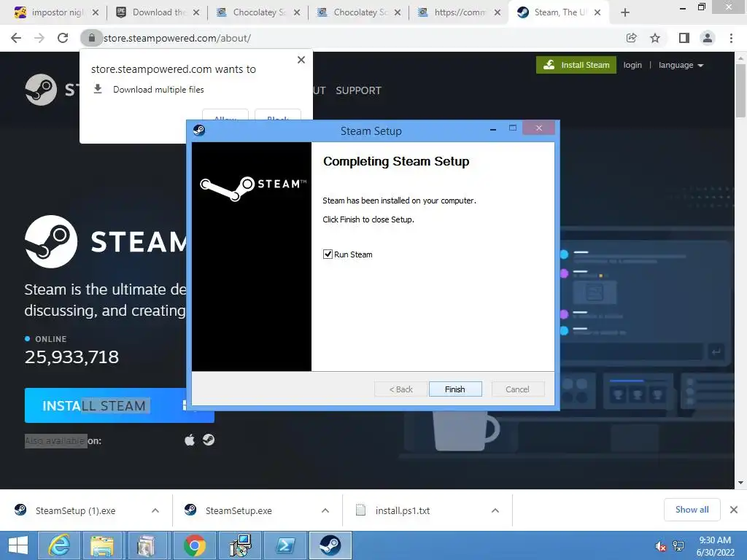747x560 pixels.
Task: Expand install.ps1.txt download options
Action: click(495, 510)
